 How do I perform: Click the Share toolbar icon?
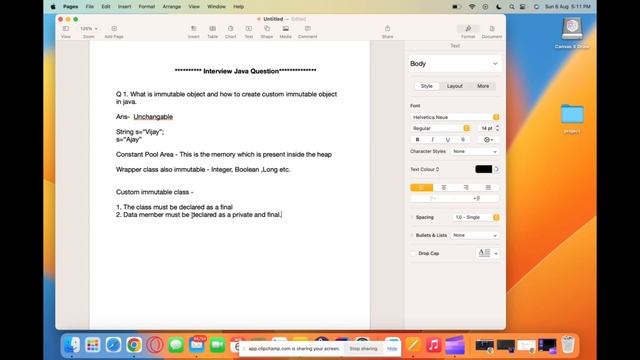coord(387,29)
